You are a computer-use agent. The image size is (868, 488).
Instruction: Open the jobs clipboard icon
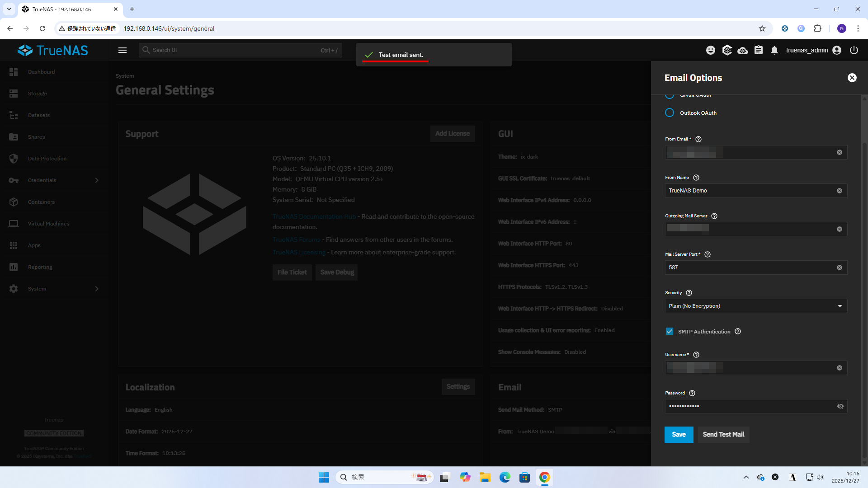click(759, 50)
